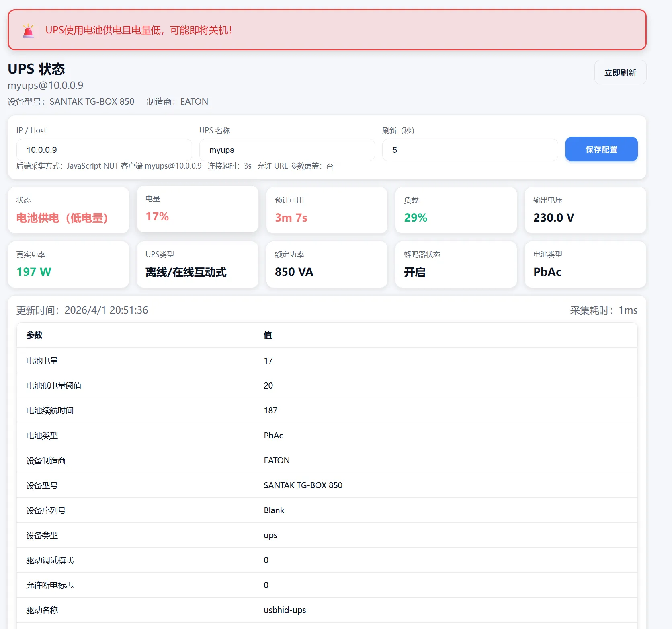Click the UPS 名称 input with myups
Image resolution: width=672 pixels, height=629 pixels.
pyautogui.click(x=287, y=150)
